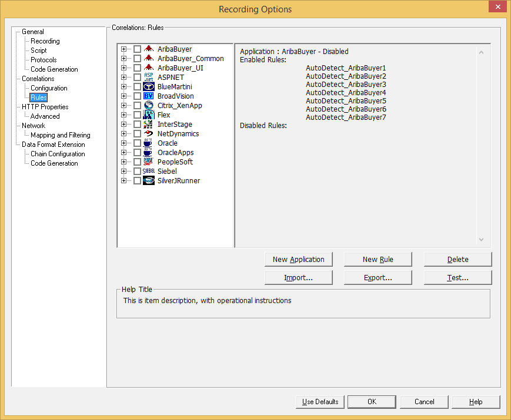Click the Siebel logo icon

pos(149,172)
